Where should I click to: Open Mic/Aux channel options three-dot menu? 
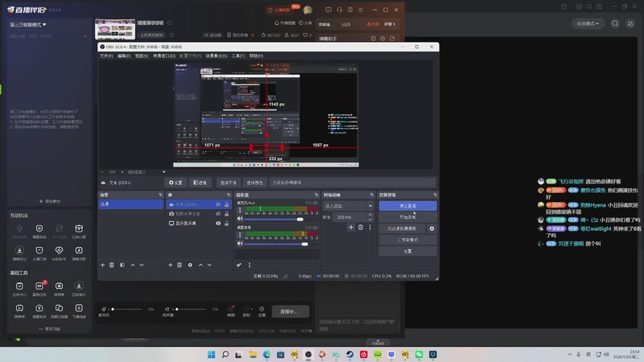click(x=240, y=210)
